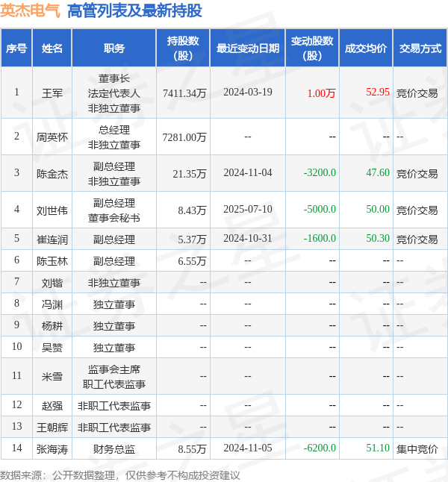Click 王军's holdings 7411.34万
Viewport: 448px width, 482px height.
click(184, 93)
